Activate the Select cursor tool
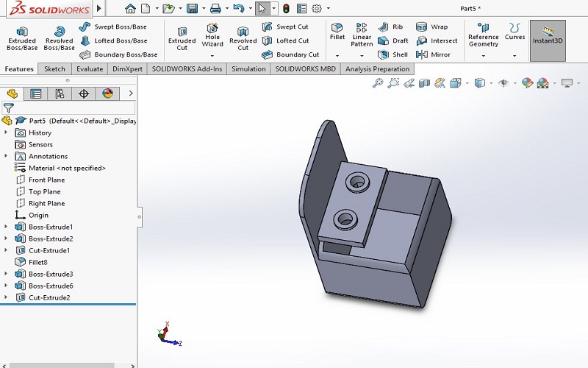The image size is (588, 368). pyautogui.click(x=262, y=8)
